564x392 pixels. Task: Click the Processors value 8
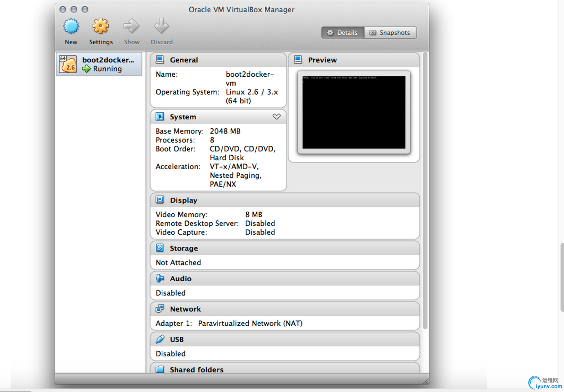tap(212, 140)
